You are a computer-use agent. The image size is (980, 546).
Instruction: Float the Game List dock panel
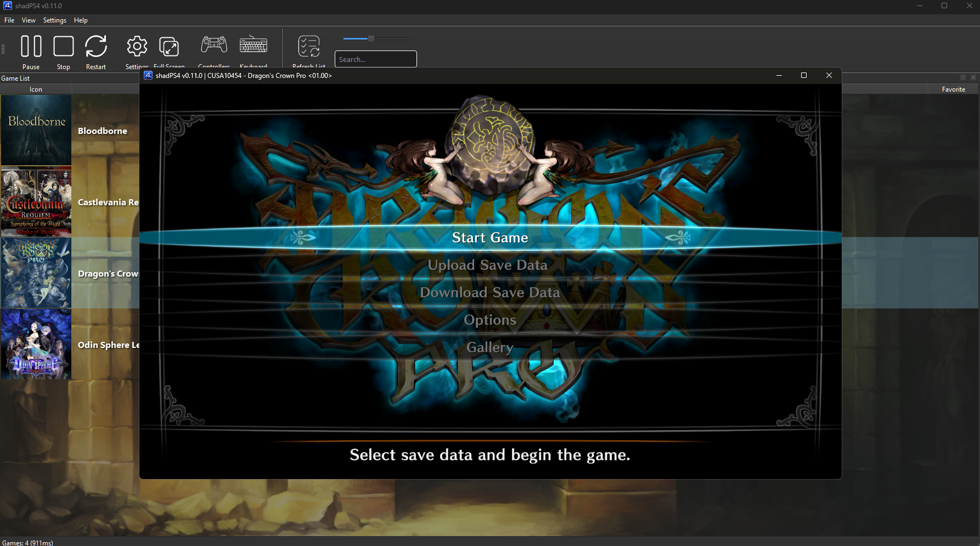tap(963, 77)
